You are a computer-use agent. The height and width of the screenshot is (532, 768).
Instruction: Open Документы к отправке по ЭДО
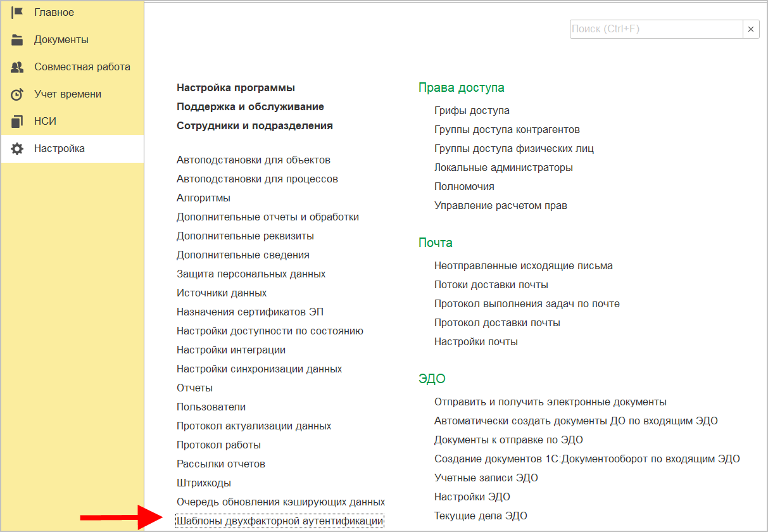click(x=508, y=440)
